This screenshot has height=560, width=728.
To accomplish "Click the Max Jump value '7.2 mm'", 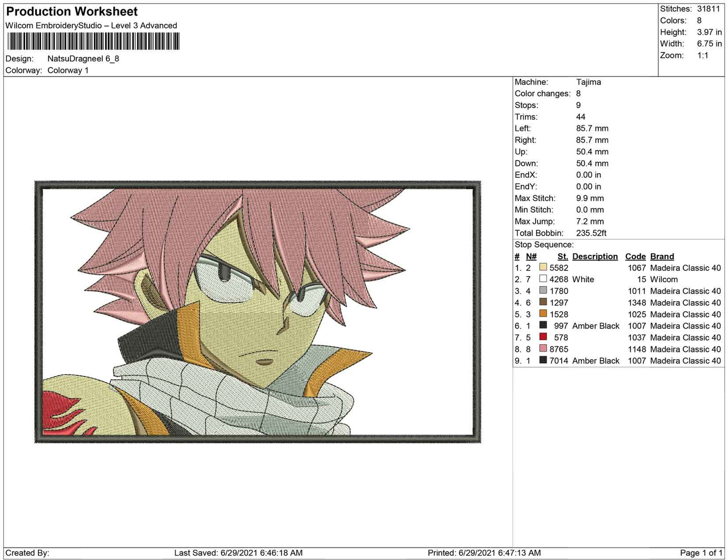I will tap(590, 221).
